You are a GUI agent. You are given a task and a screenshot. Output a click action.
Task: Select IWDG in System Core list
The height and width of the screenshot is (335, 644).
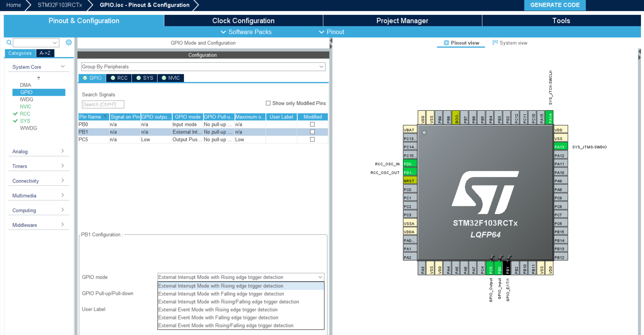click(26, 99)
